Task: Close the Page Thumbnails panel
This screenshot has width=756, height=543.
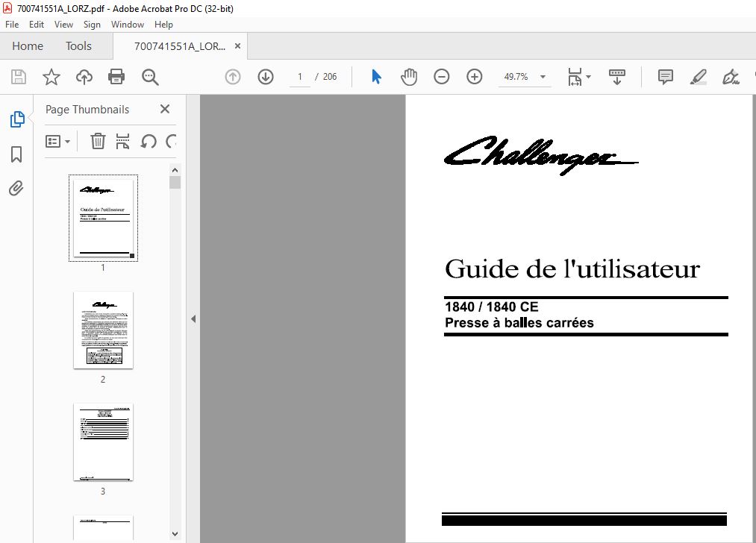Action: point(165,109)
